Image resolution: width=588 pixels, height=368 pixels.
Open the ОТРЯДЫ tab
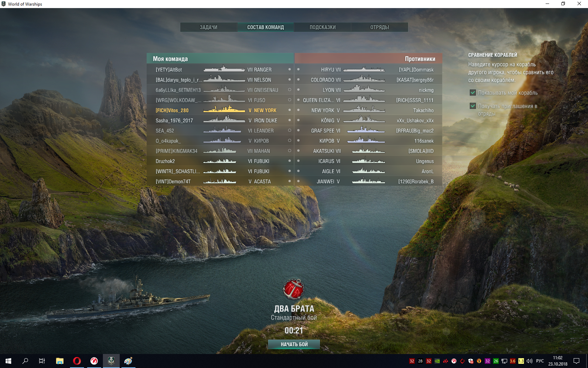[380, 27]
